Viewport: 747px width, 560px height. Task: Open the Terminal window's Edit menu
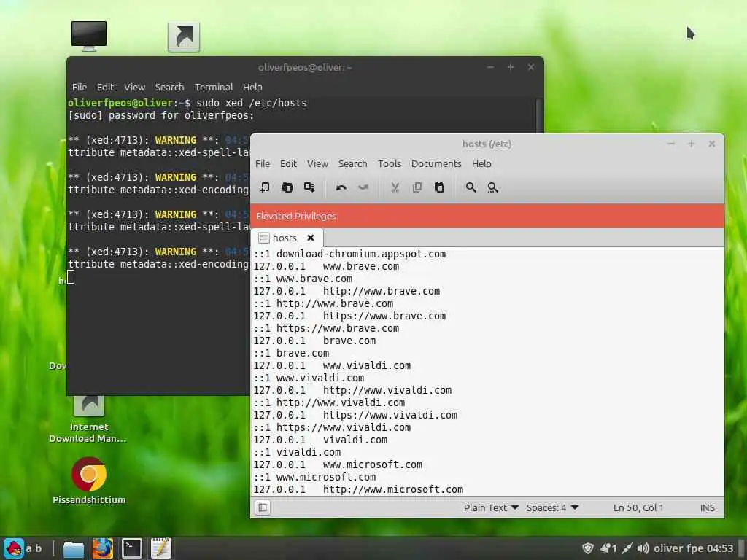[105, 87]
